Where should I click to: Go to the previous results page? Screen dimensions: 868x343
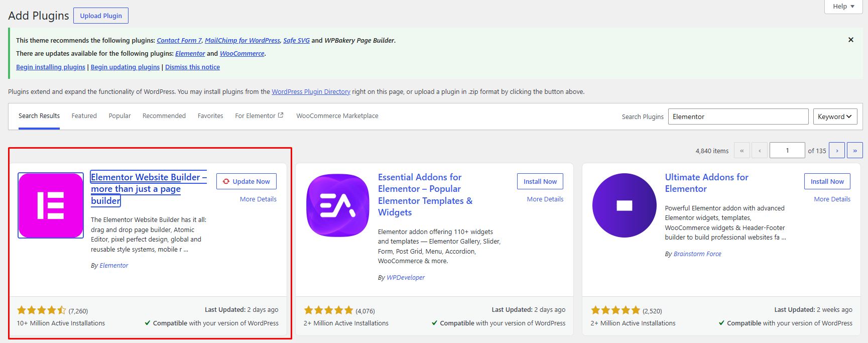point(760,150)
